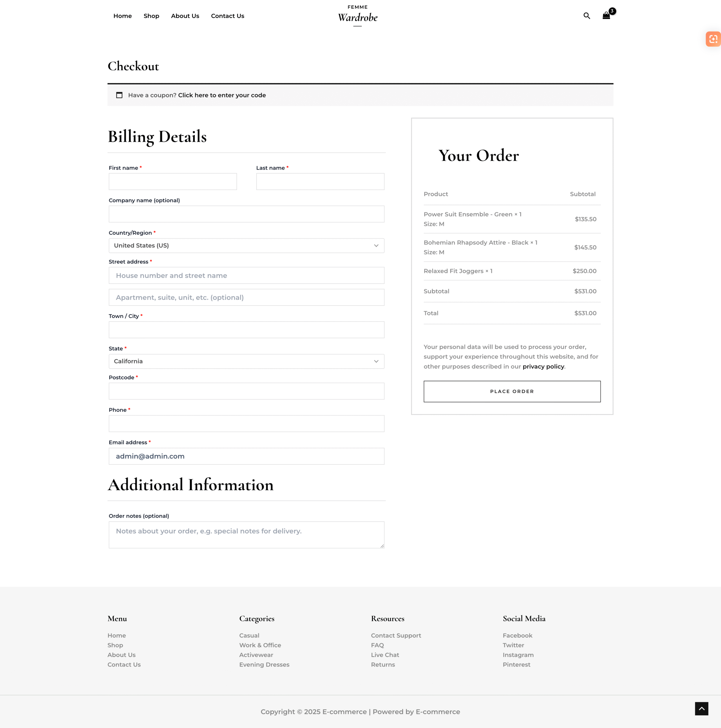Click the $135.50 subtotal value
This screenshot has width=721, height=728.
tap(585, 219)
